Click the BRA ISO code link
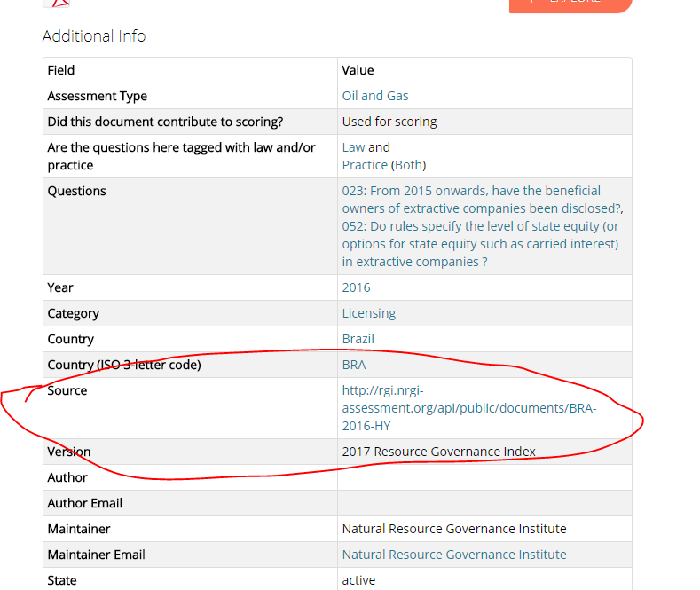 coord(354,365)
